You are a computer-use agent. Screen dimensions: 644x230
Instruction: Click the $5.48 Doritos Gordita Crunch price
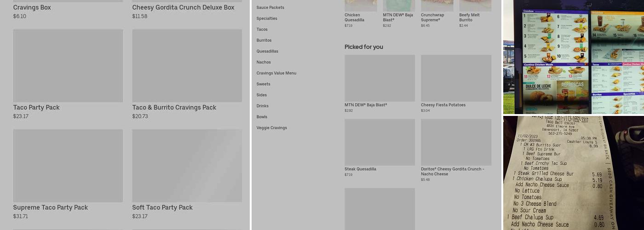point(425,180)
